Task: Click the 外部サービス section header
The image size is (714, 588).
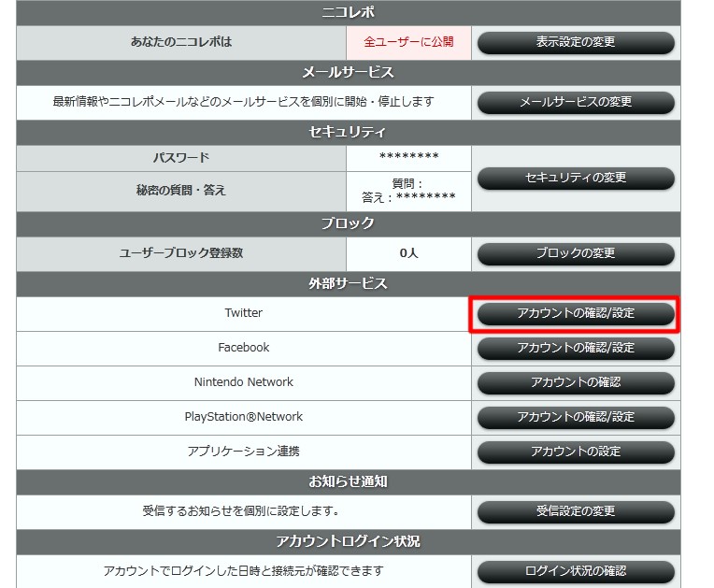Action: [348, 283]
